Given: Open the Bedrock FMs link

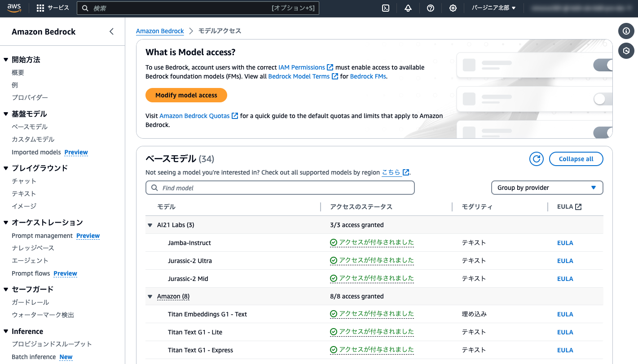Looking at the screenshot, I should (368, 76).
